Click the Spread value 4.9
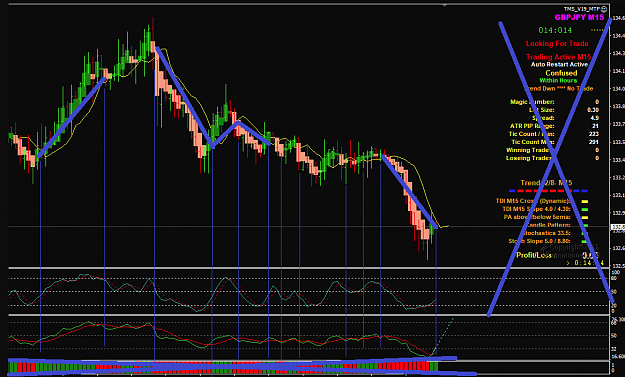The width and height of the screenshot is (625, 377). coord(594,118)
